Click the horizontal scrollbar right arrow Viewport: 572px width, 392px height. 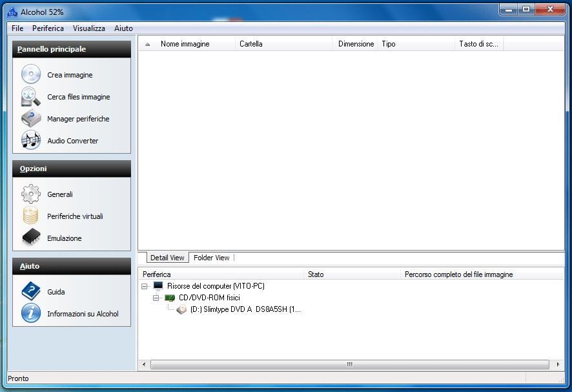(558, 365)
